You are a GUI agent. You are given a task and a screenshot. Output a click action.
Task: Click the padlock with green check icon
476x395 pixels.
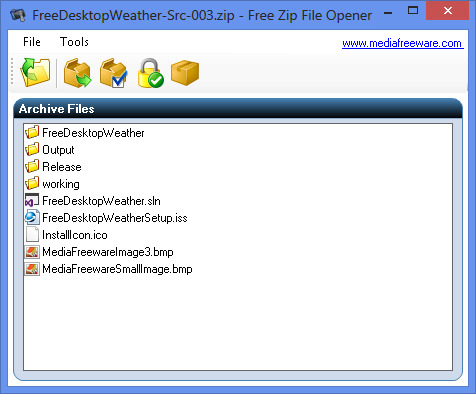click(150, 73)
